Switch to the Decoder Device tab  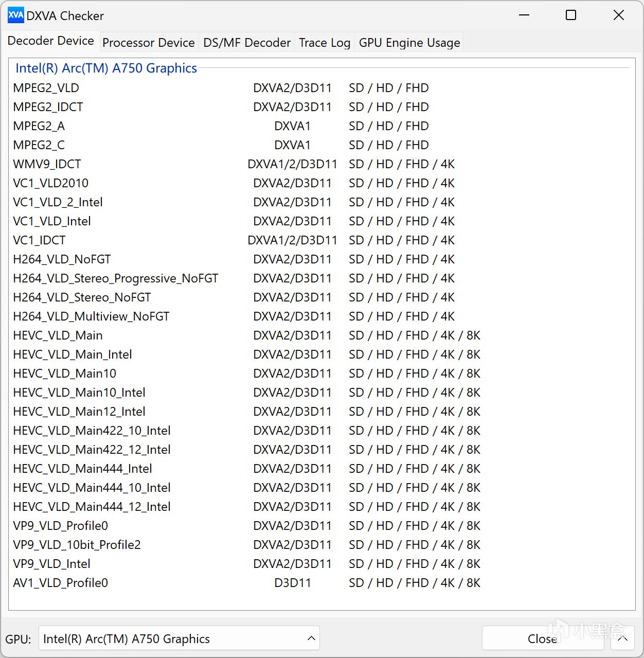click(50, 41)
